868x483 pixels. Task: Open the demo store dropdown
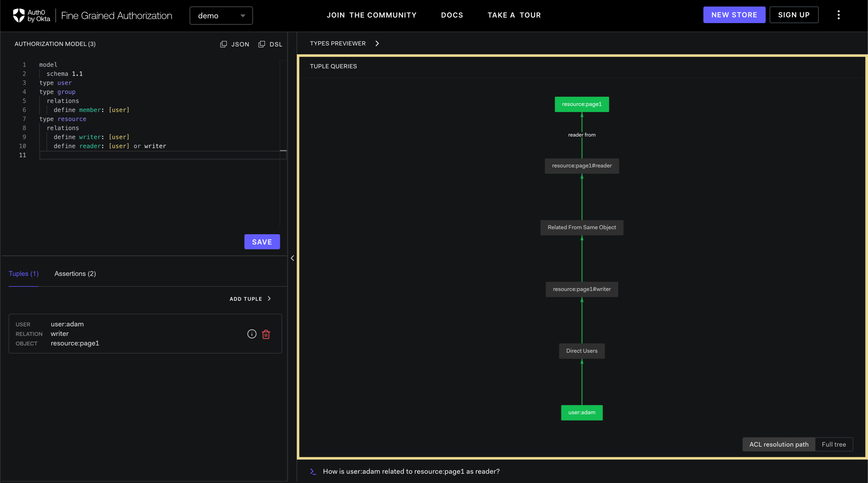pyautogui.click(x=221, y=16)
